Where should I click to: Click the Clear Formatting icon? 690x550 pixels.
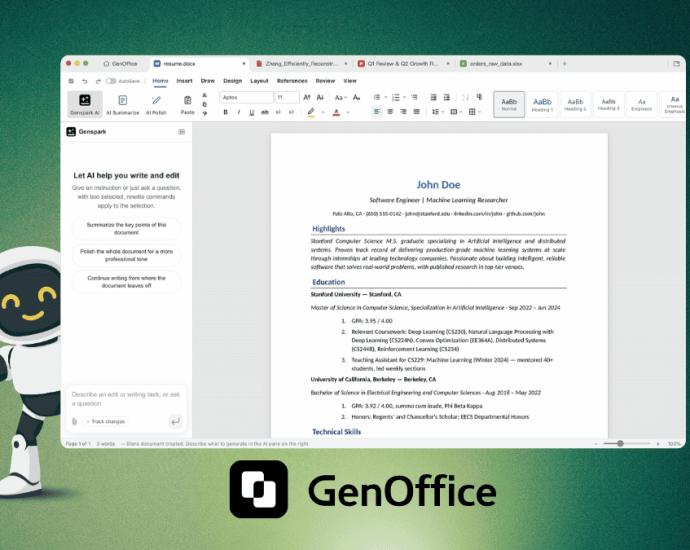[x=356, y=97]
